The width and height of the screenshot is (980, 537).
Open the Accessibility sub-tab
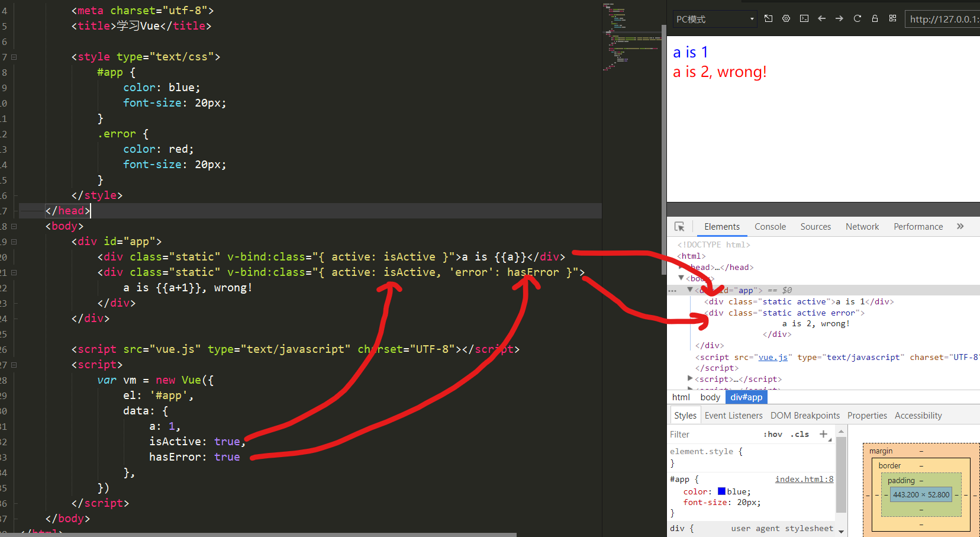coord(918,416)
